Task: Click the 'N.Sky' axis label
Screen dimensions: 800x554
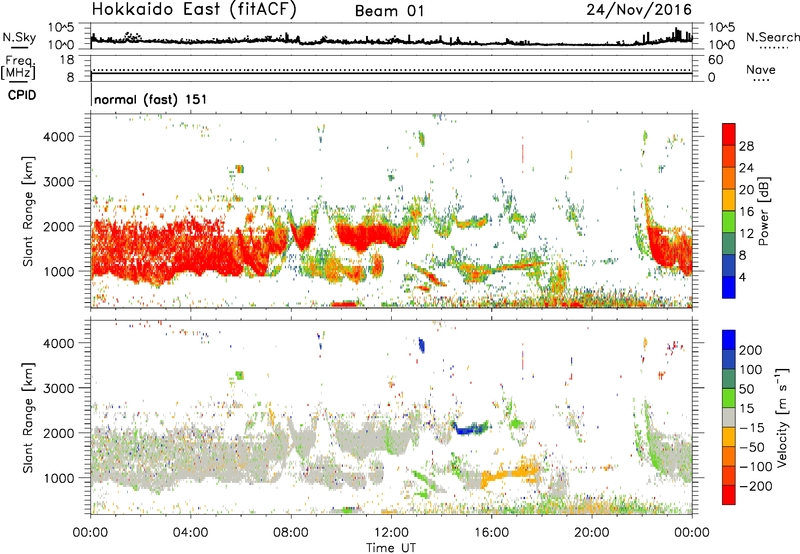Action: (19, 37)
